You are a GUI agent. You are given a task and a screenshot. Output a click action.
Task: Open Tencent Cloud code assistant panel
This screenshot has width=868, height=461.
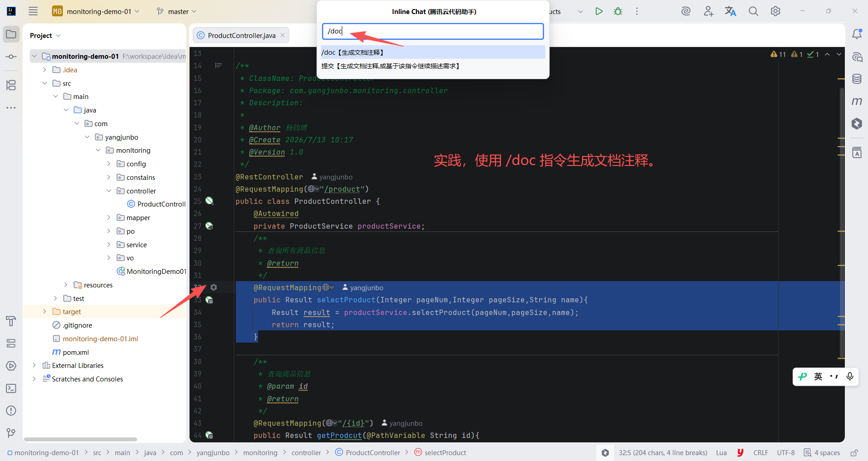[x=857, y=123]
